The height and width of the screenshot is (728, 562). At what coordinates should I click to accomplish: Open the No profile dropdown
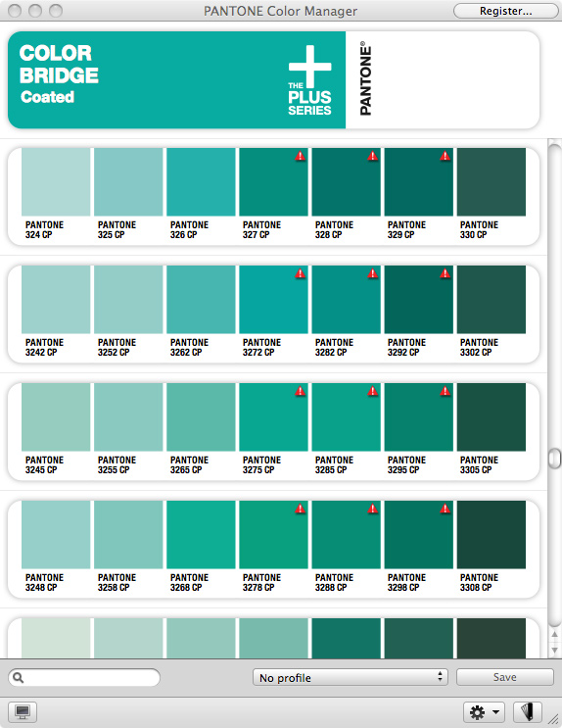pyautogui.click(x=351, y=677)
